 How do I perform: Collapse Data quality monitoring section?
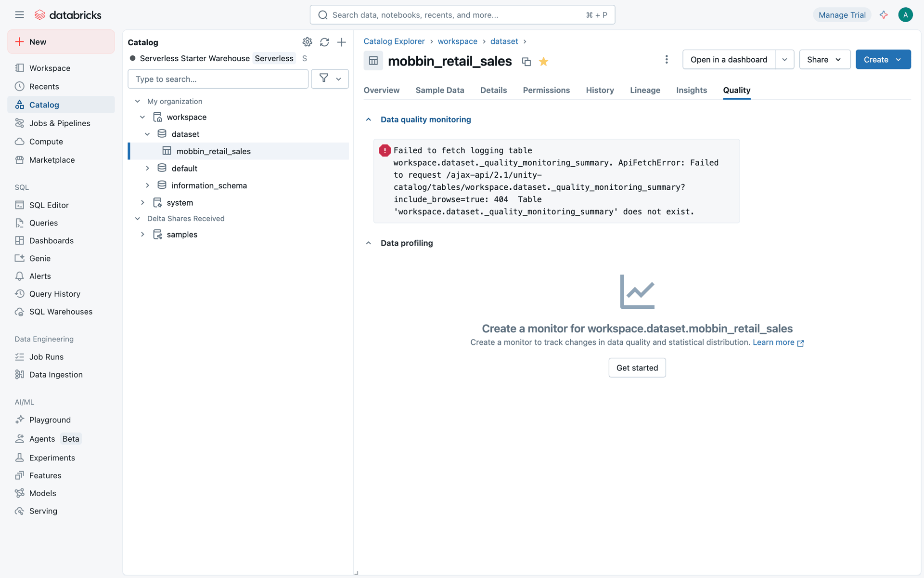(x=369, y=119)
